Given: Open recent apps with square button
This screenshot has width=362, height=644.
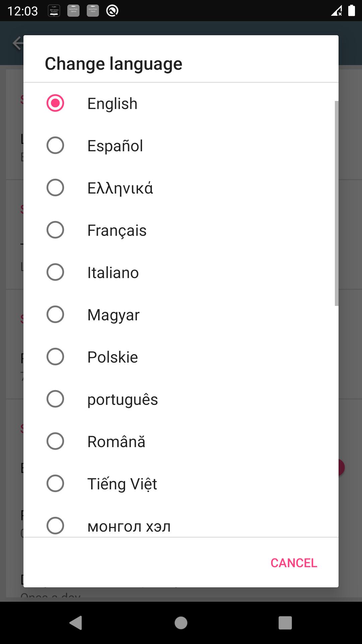Looking at the screenshot, I should click(x=285, y=623).
